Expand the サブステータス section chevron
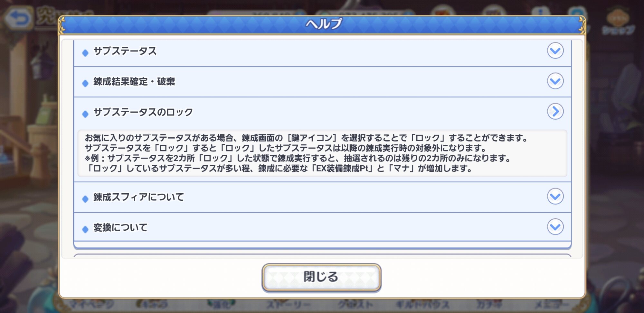This screenshot has width=644, height=313. 555,51
